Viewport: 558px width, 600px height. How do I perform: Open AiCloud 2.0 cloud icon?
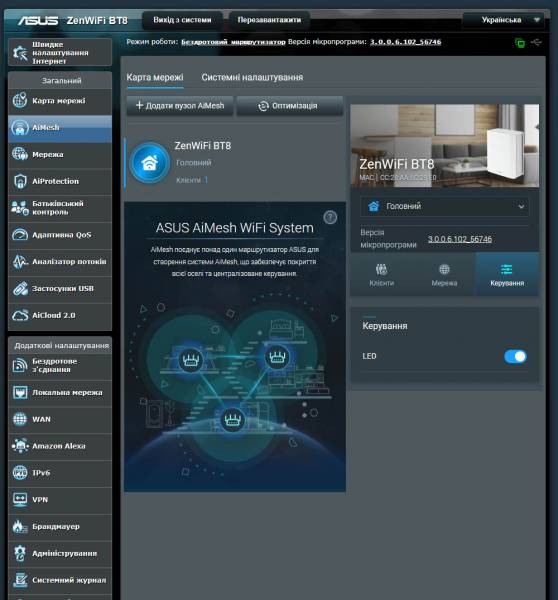tap(20, 315)
